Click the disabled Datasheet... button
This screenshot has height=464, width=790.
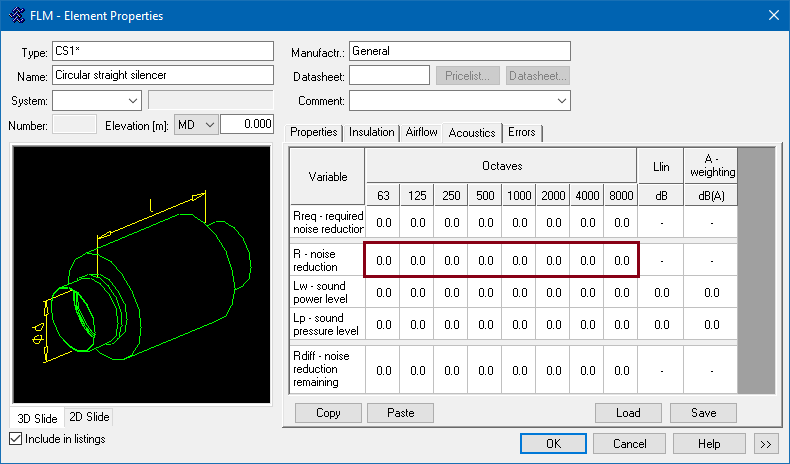(x=538, y=76)
